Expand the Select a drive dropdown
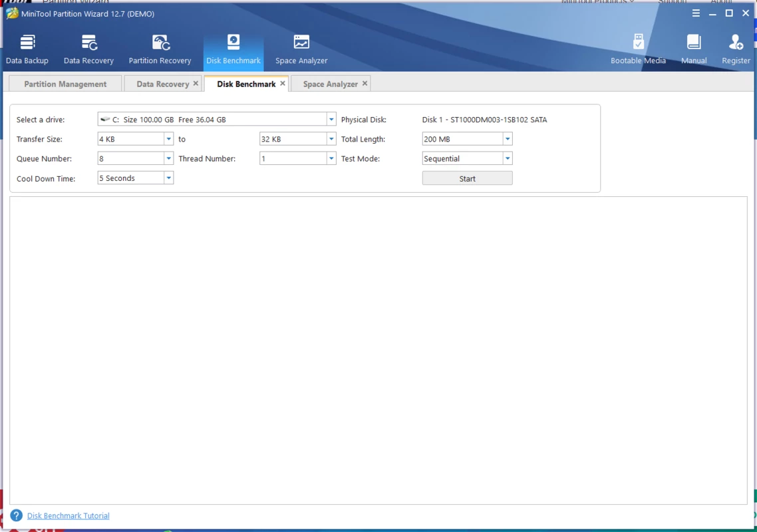757x532 pixels. [331, 120]
